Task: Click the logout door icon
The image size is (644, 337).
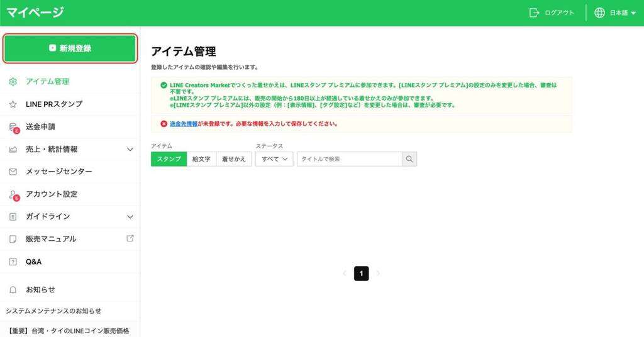Action: tap(534, 13)
